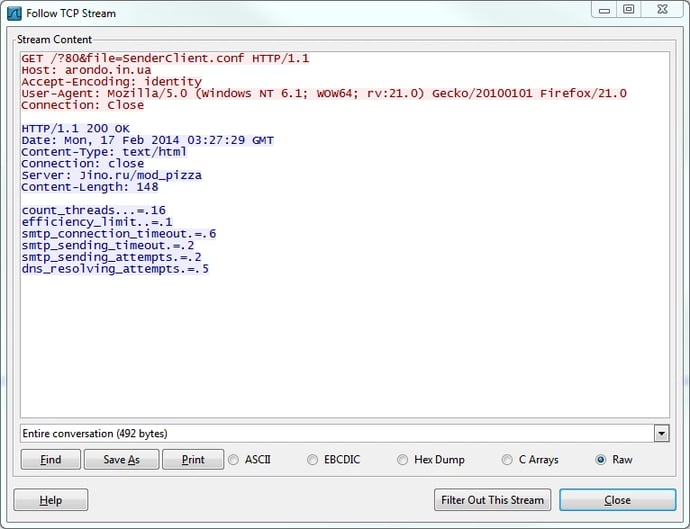This screenshot has height=529, width=690.
Task: Minimize the Follow TCP Stream window
Action: click(603, 9)
